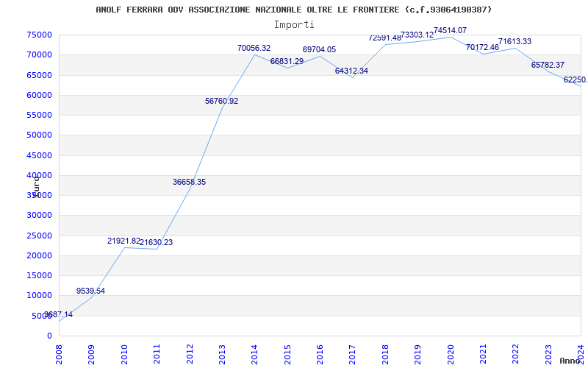This screenshot has width=588, height=368.
Task: Click the x-axis year 2010
Action: (124, 354)
